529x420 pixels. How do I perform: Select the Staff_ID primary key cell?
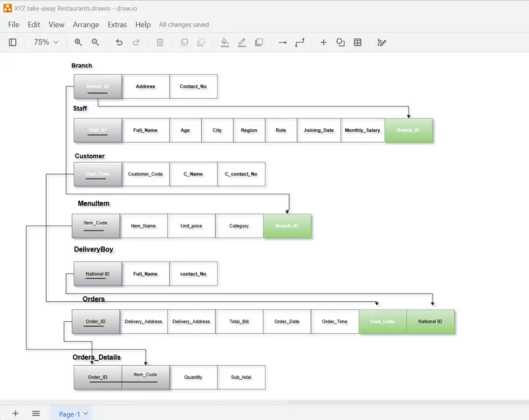pyautogui.click(x=98, y=130)
